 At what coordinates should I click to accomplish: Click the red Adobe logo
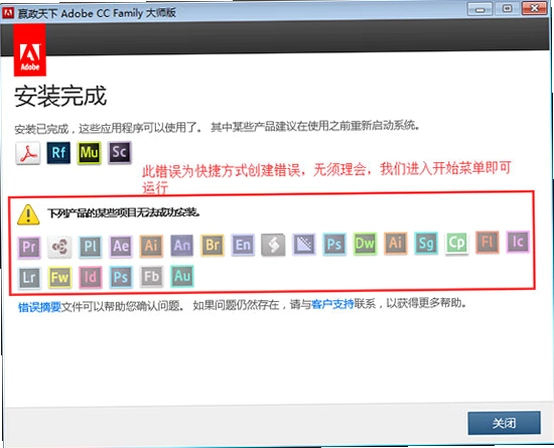(x=30, y=50)
